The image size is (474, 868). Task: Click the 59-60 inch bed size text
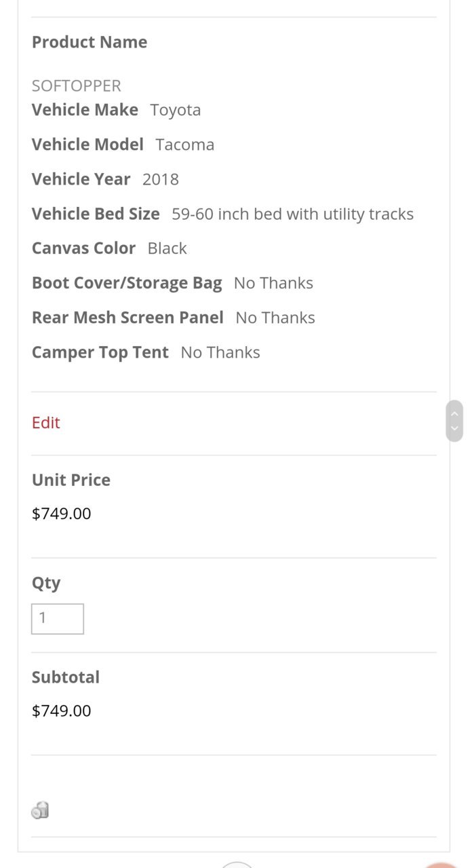[293, 214]
